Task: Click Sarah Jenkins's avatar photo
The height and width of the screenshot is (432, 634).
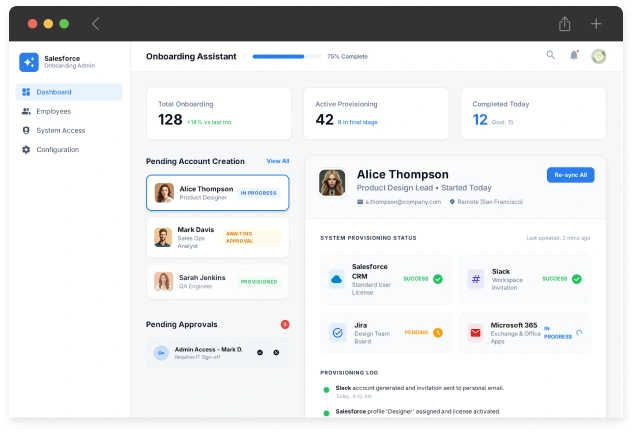Action: pyautogui.click(x=164, y=282)
